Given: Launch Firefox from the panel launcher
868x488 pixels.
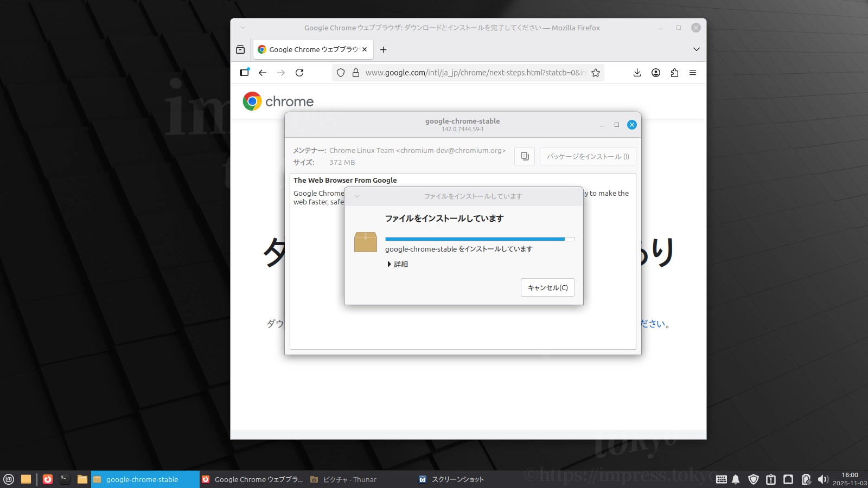Looking at the screenshot, I should 48,479.
